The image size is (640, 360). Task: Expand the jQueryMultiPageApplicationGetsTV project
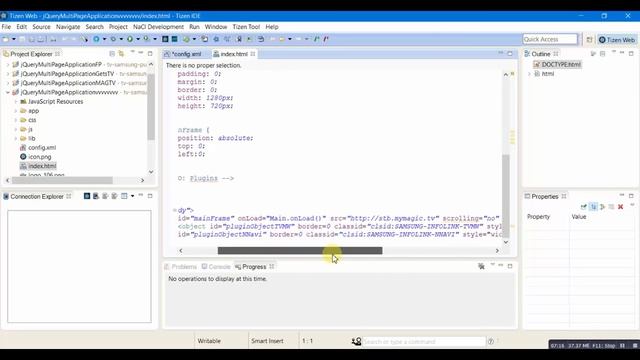pyautogui.click(x=7, y=74)
